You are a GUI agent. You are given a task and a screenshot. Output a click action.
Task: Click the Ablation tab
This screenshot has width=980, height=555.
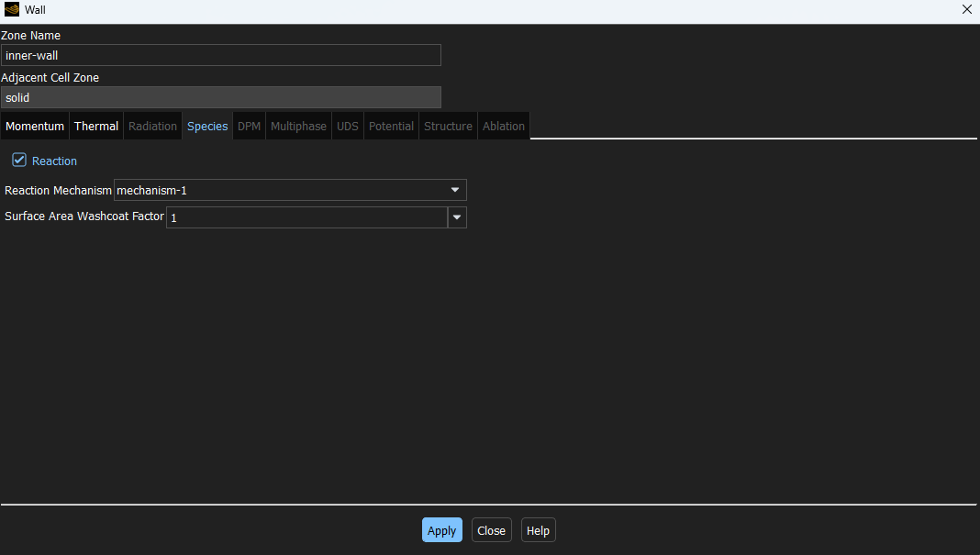coord(504,127)
